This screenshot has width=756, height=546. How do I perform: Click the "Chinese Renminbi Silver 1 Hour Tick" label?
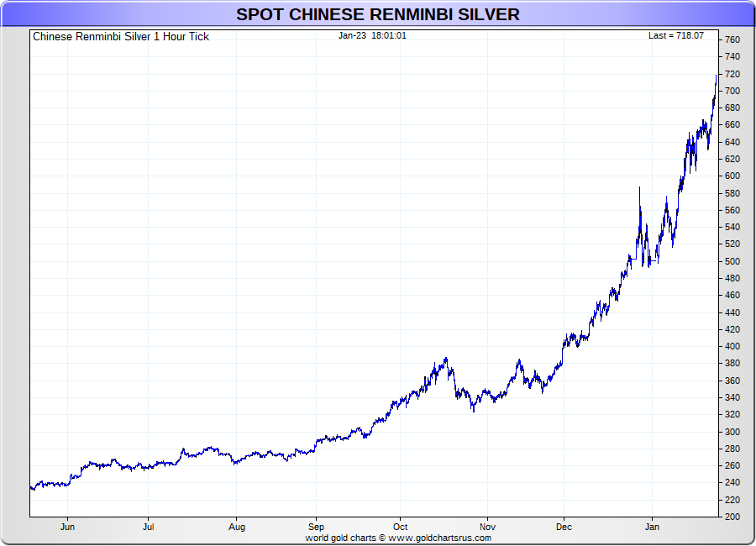pos(121,37)
